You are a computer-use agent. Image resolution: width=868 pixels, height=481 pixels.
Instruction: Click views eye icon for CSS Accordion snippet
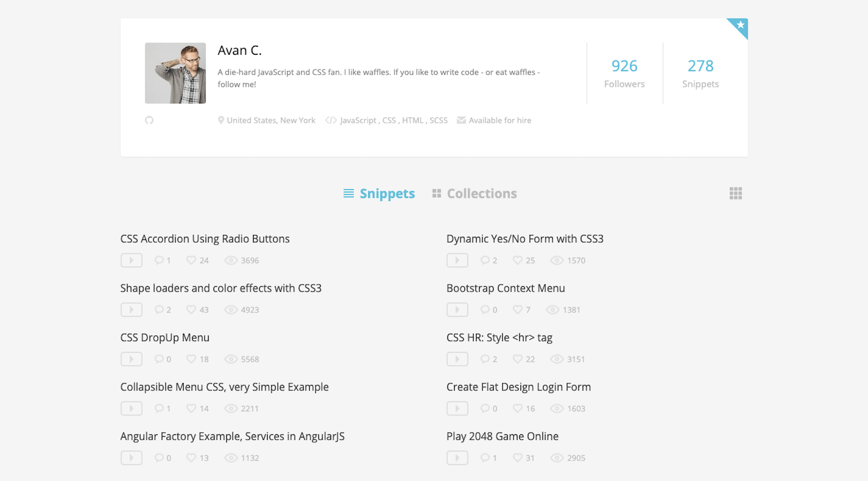[x=231, y=260]
